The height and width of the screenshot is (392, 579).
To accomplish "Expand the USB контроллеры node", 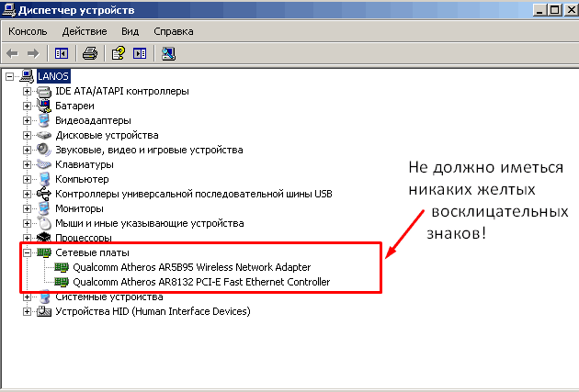I will [27, 194].
